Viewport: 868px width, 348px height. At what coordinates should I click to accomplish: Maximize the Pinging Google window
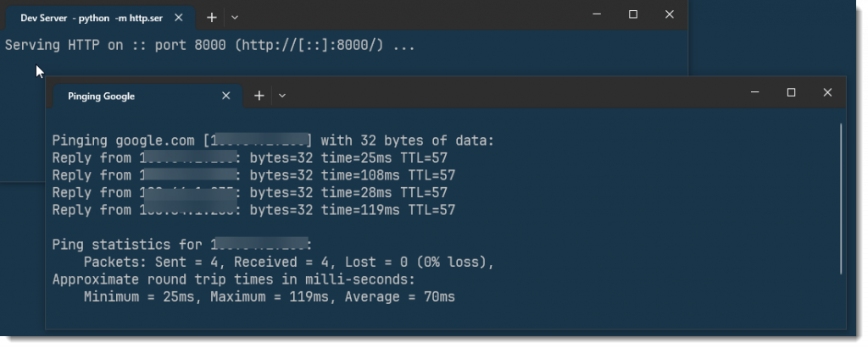coord(791,93)
